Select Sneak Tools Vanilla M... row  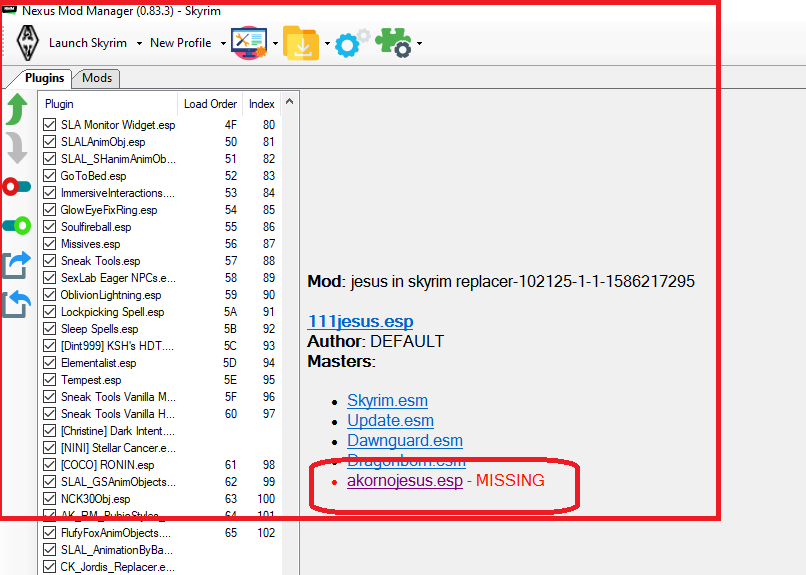click(x=160, y=397)
